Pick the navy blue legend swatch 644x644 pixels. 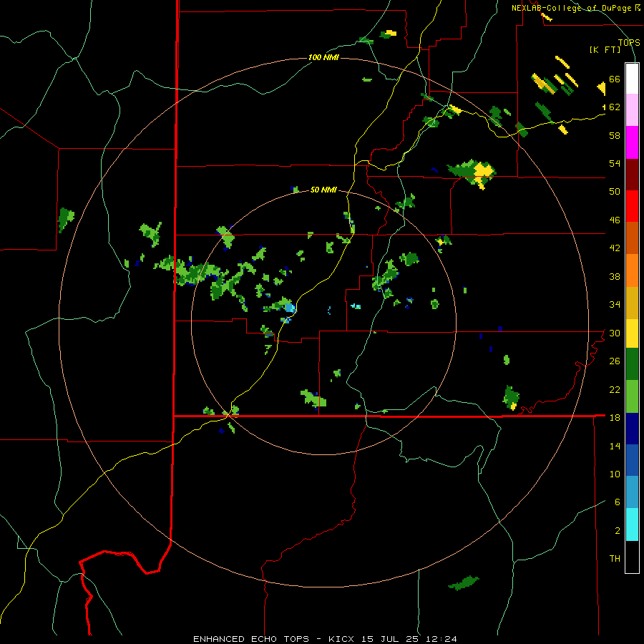coord(632,429)
